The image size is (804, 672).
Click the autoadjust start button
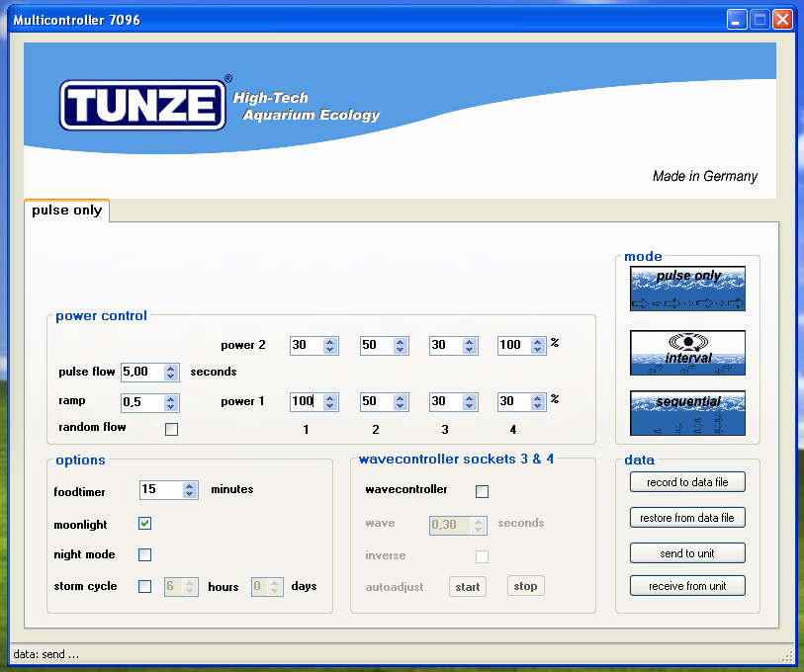(467, 586)
